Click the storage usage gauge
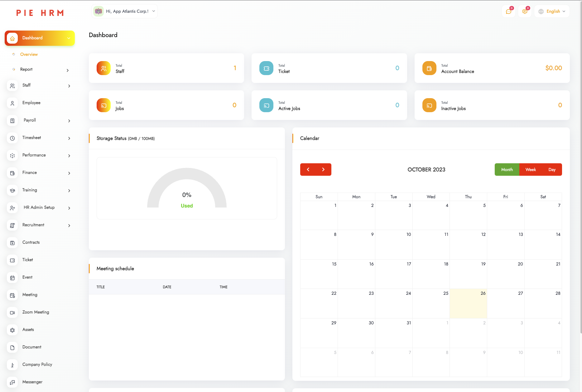The width and height of the screenshot is (582, 392). coord(187,188)
